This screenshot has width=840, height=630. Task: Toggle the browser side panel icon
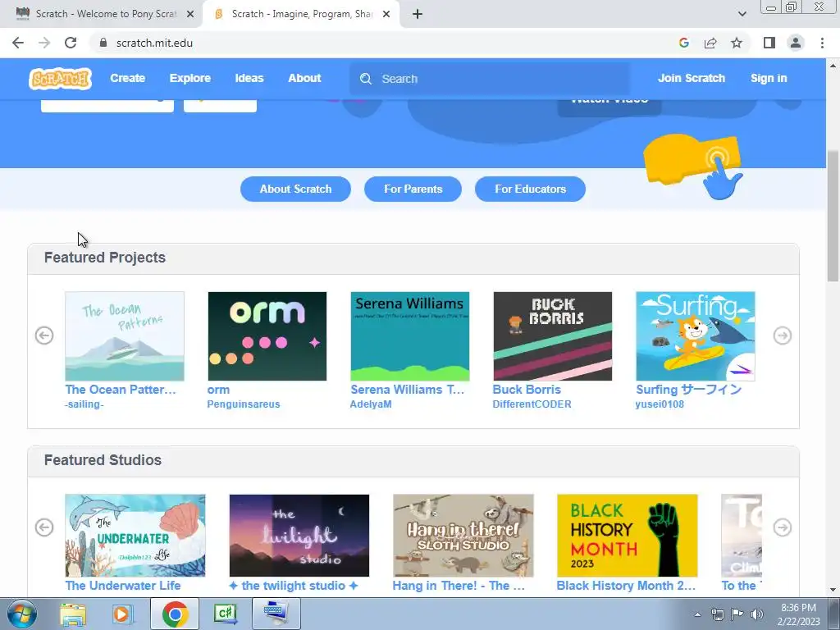pyautogui.click(x=769, y=43)
